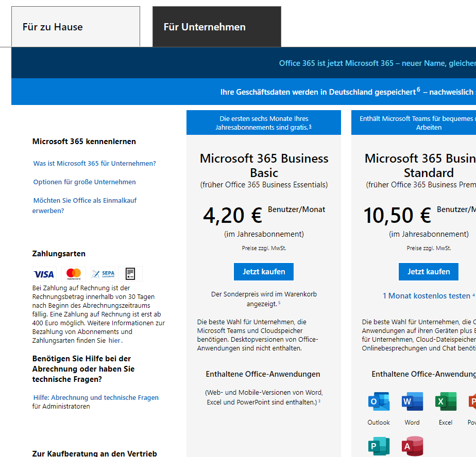Click the '4,20 €' price
Image resolution: width=476 pixels, height=457 pixels.
tap(232, 215)
